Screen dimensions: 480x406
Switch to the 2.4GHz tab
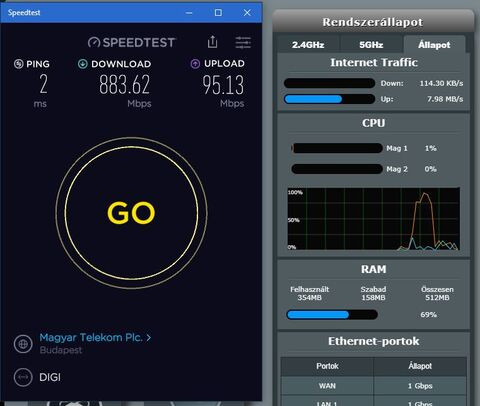click(308, 45)
